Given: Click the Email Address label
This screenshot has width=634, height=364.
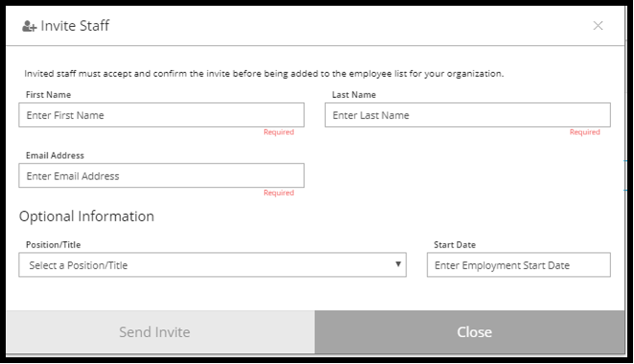Looking at the screenshot, I should (x=55, y=155).
